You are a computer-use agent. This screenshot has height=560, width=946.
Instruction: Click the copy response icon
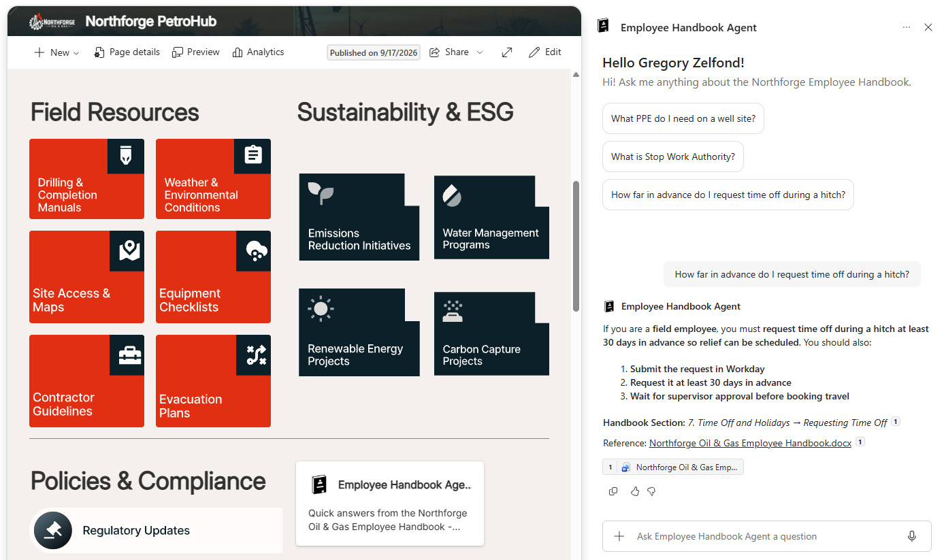[613, 491]
